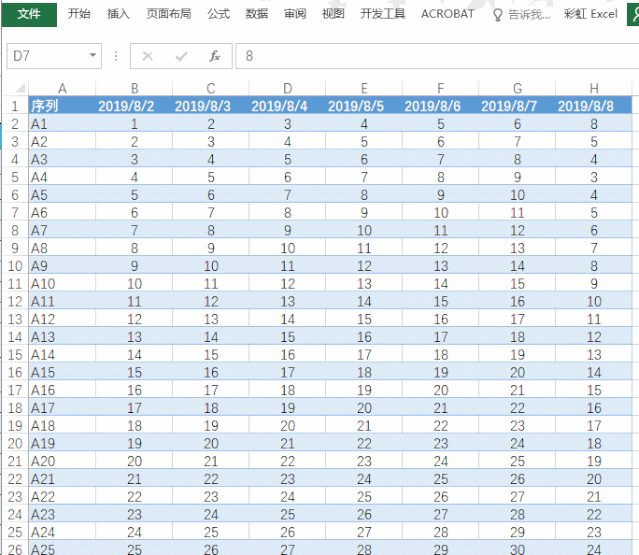Image resolution: width=639 pixels, height=555 pixels.
Task: Open the 页面布局 ribbon tab
Action: point(169,14)
